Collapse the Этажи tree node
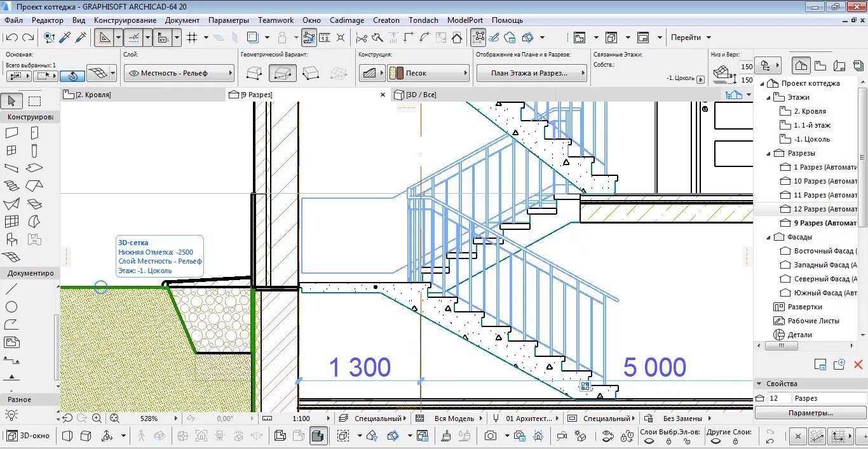 coord(768,97)
